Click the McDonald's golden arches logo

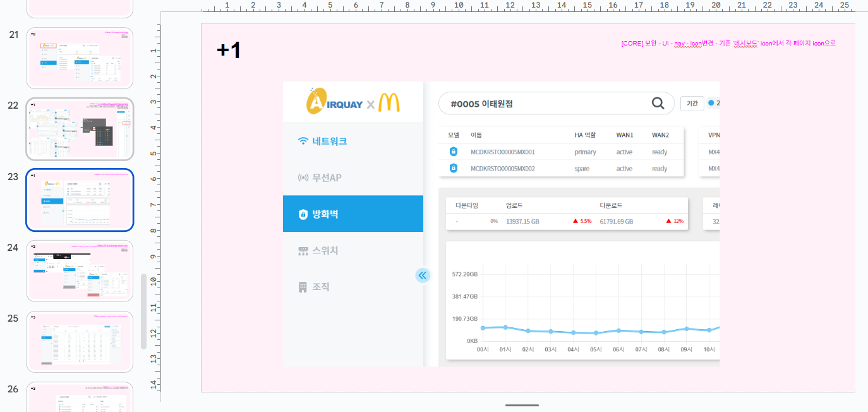click(389, 102)
